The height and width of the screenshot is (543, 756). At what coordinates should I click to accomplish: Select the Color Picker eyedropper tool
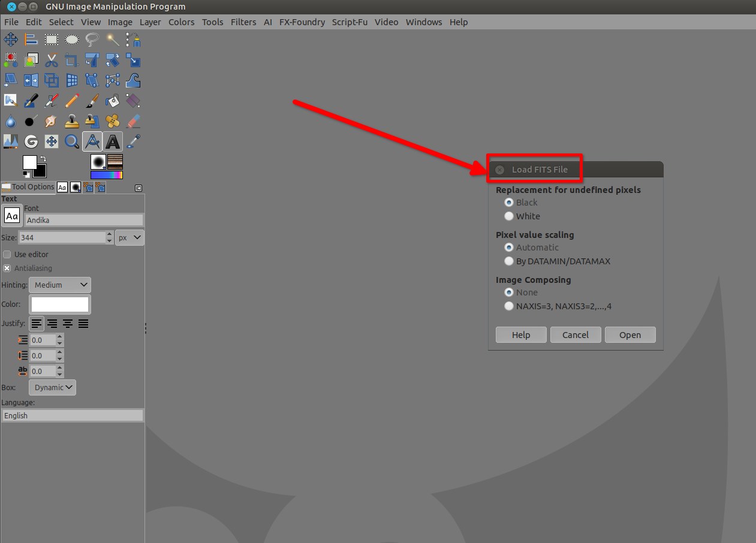click(133, 141)
